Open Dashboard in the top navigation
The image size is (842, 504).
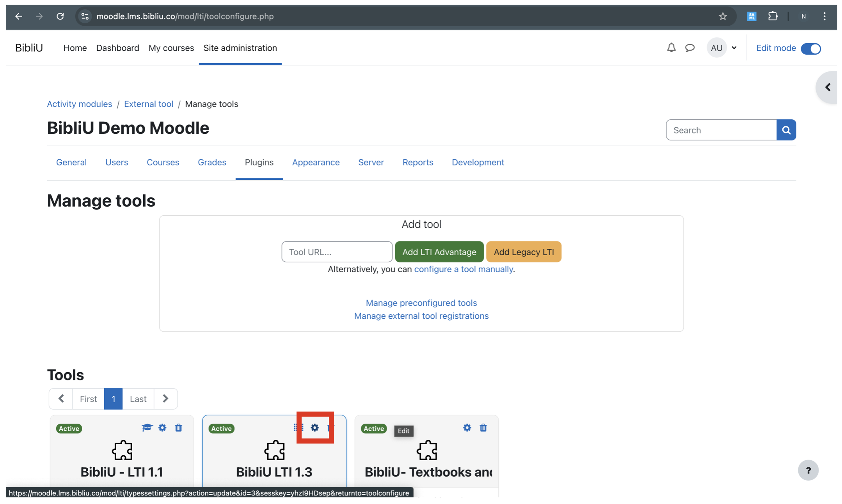point(117,48)
